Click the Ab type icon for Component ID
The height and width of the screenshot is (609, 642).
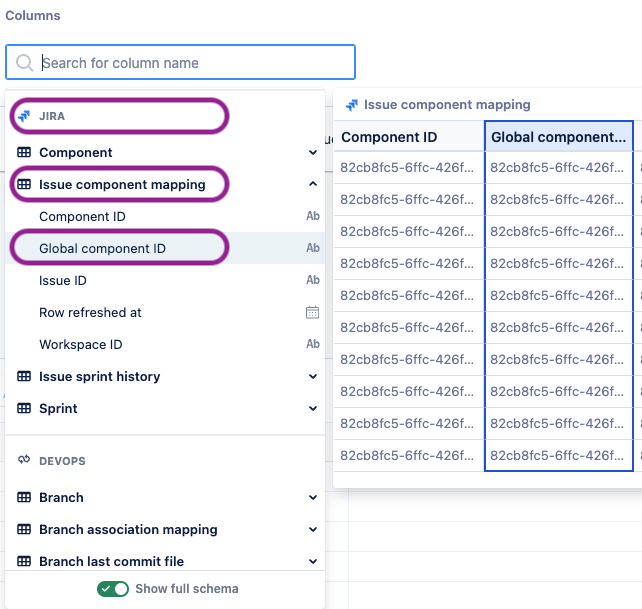pos(313,216)
